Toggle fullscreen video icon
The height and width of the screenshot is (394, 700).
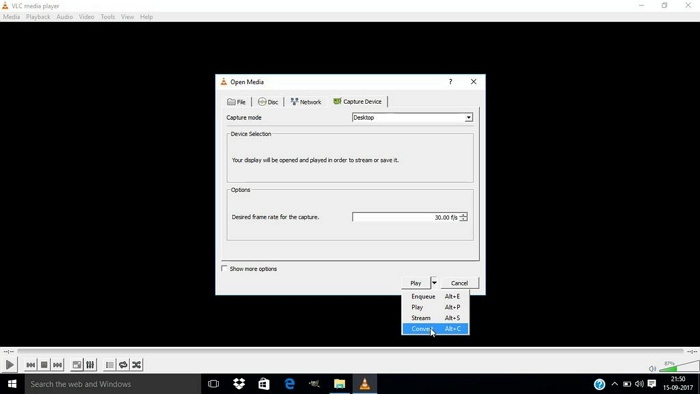77,365
